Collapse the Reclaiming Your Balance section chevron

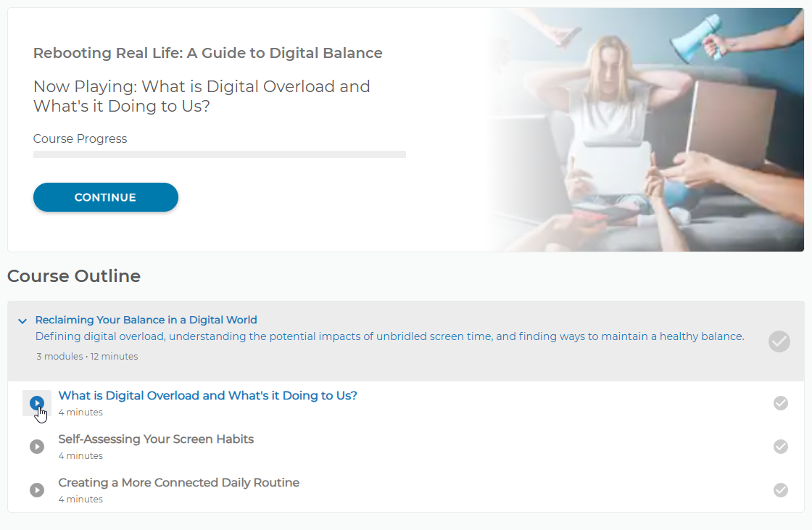point(22,320)
